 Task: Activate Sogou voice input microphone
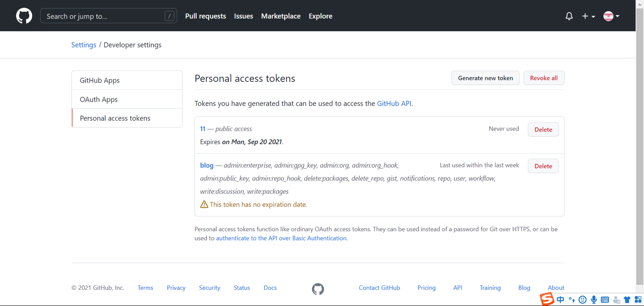[594, 300]
